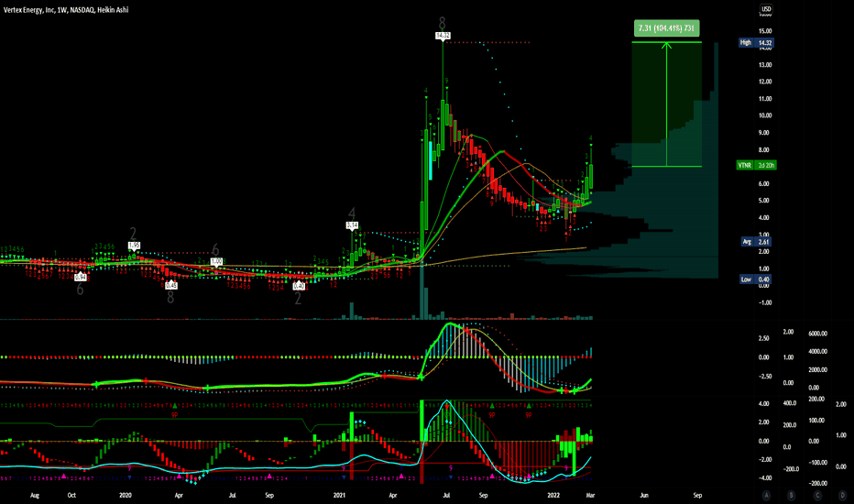Viewport: 854px width, 504px height.
Task: Open the USD currency selector button
Action: tap(766, 9)
